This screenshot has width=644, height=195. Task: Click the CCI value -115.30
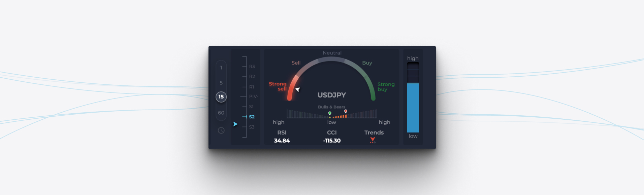tap(332, 141)
